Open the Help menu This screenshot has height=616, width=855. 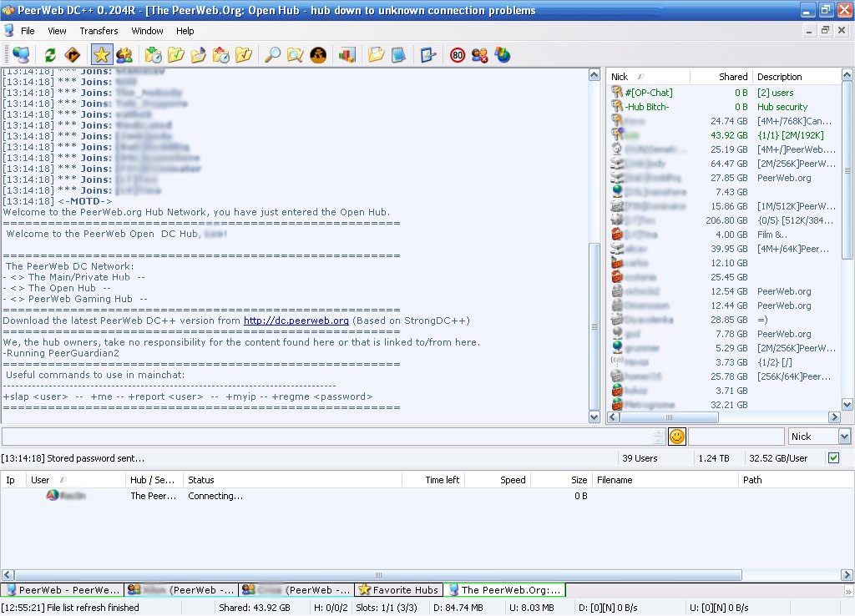coord(185,31)
